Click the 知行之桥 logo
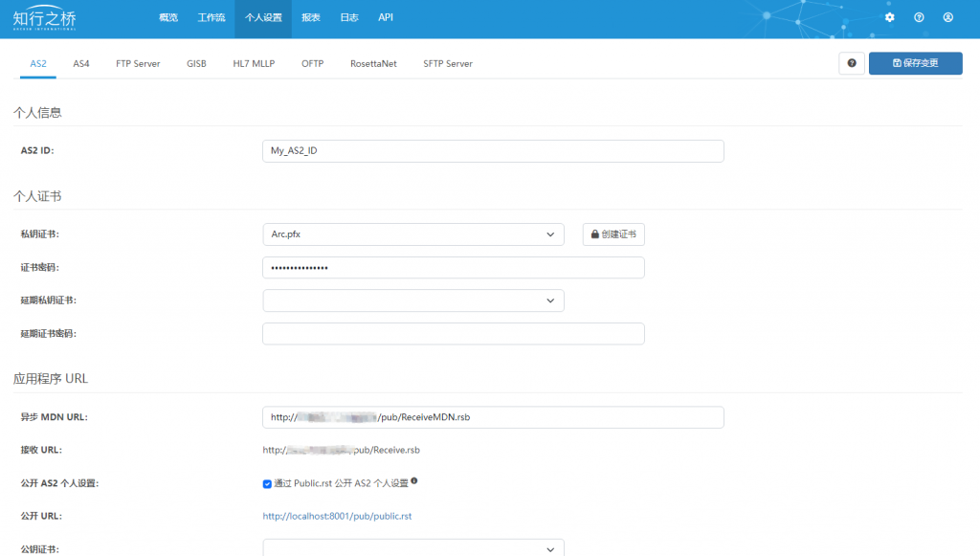 pos(44,18)
